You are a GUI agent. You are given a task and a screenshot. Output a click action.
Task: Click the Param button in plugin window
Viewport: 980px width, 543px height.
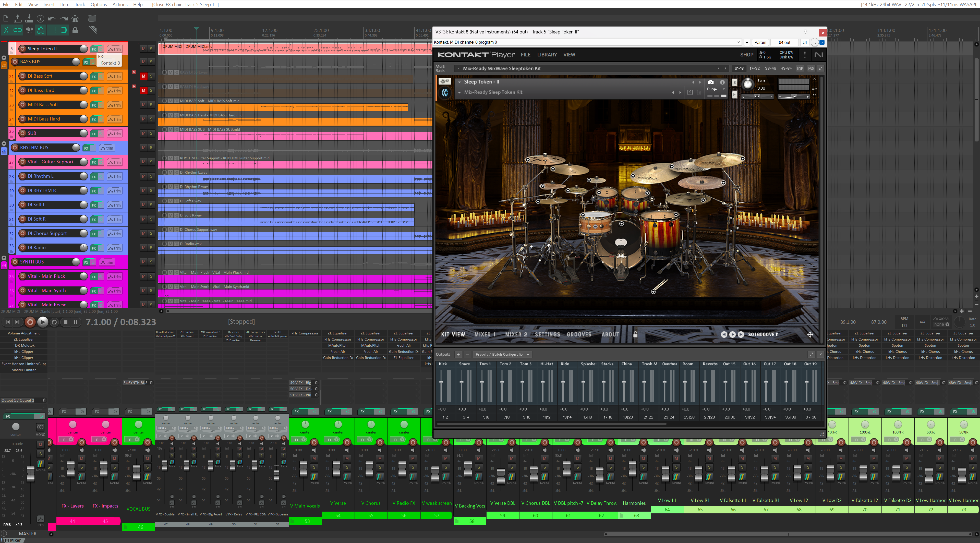pos(760,42)
